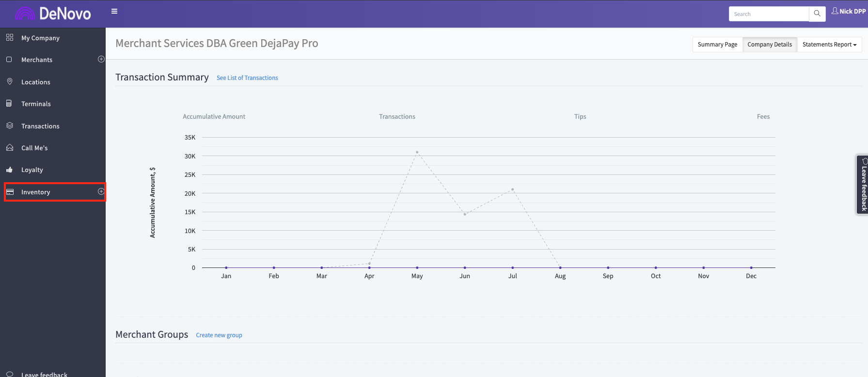Click the Loyalty thumbs-up icon
The height and width of the screenshot is (377, 868).
coord(10,170)
